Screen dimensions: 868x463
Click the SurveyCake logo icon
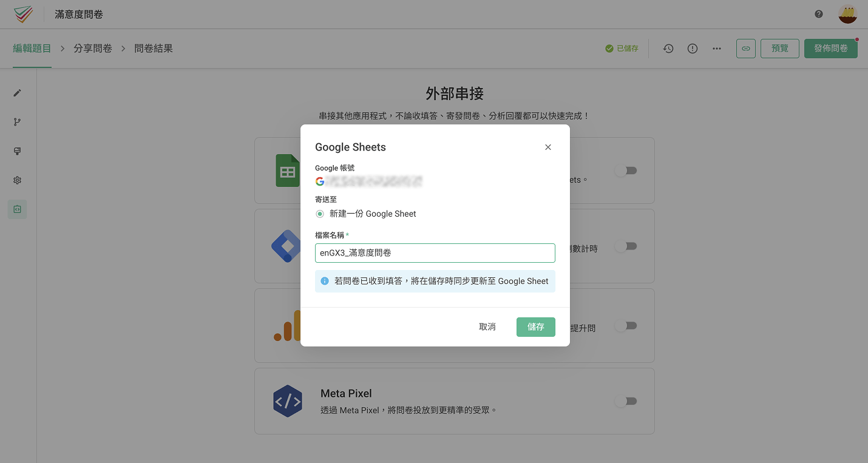[x=24, y=14]
